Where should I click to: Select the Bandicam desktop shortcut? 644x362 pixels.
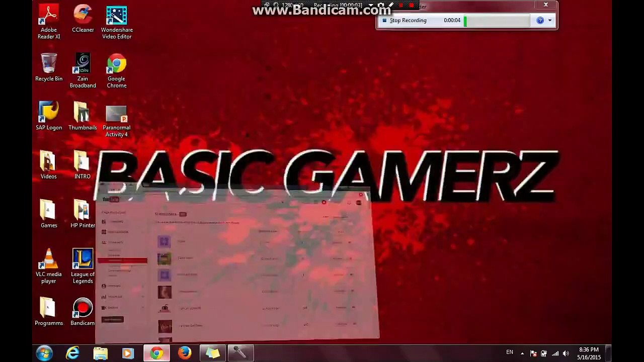point(83,312)
